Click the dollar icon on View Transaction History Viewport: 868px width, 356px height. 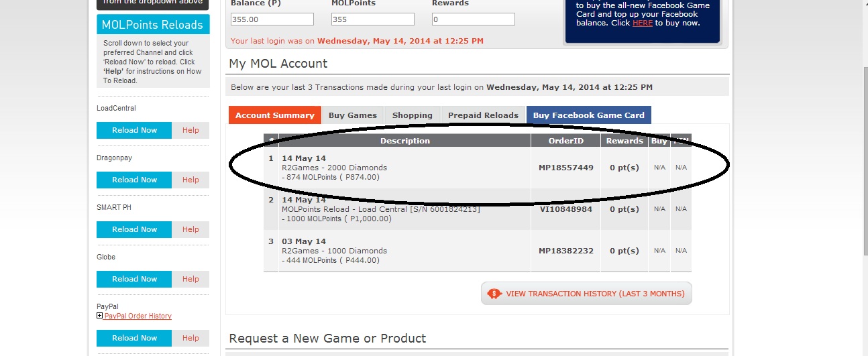494,294
